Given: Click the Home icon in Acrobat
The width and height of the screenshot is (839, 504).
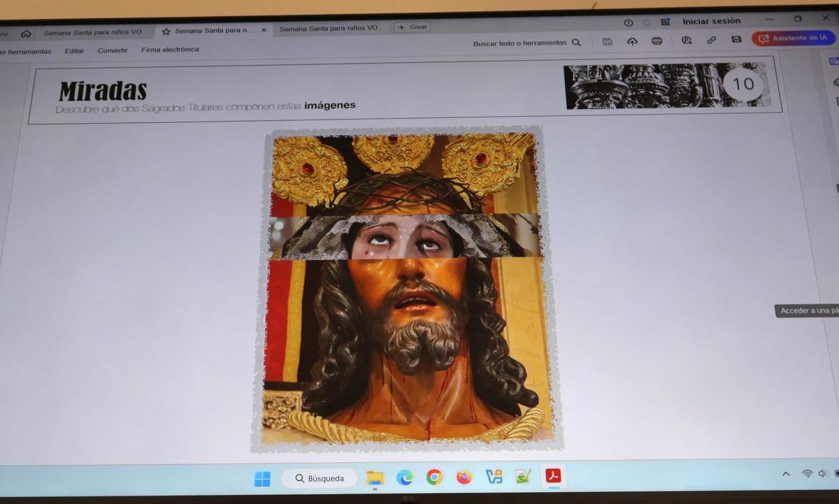Looking at the screenshot, I should [26, 33].
